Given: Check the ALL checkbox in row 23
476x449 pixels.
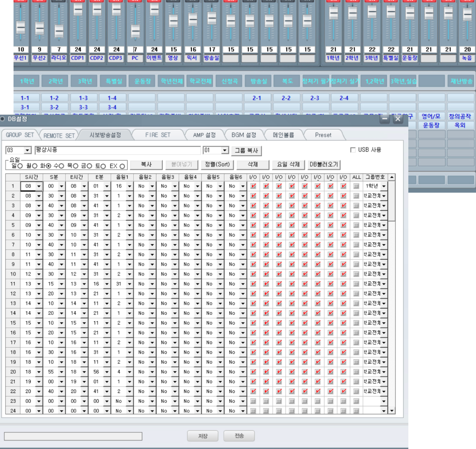Looking at the screenshot, I should (x=356, y=401).
